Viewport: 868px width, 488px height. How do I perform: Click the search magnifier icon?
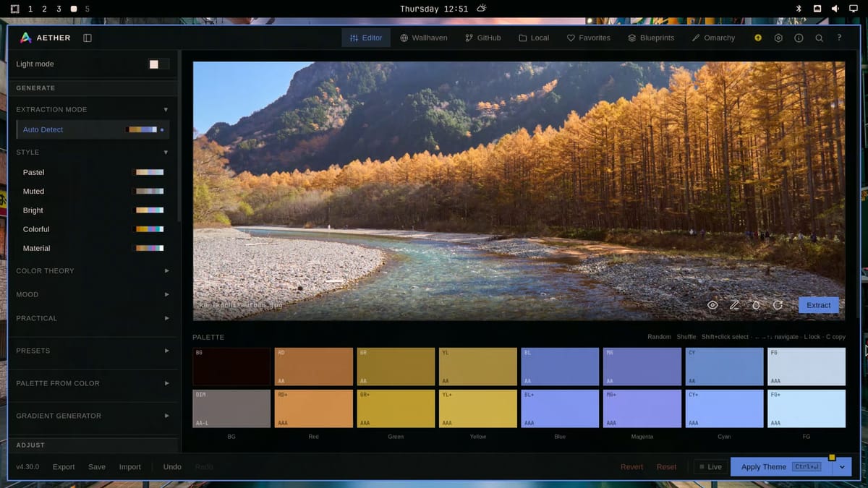pyautogui.click(x=819, y=38)
